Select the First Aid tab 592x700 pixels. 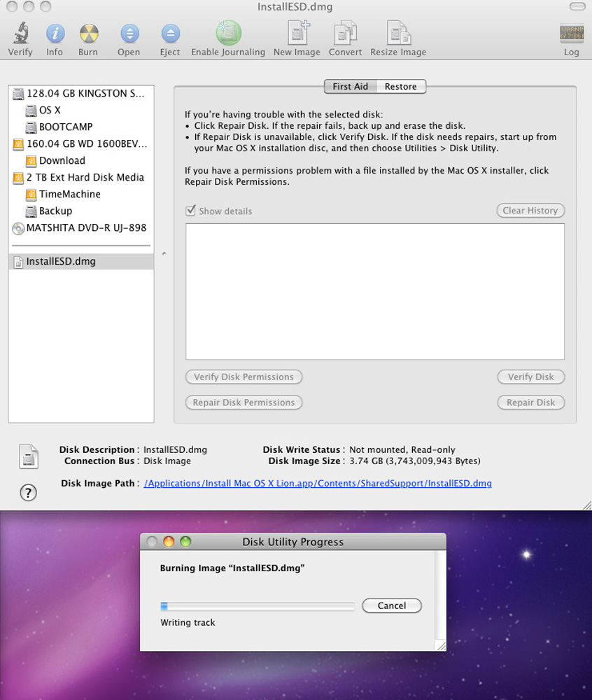pos(350,87)
